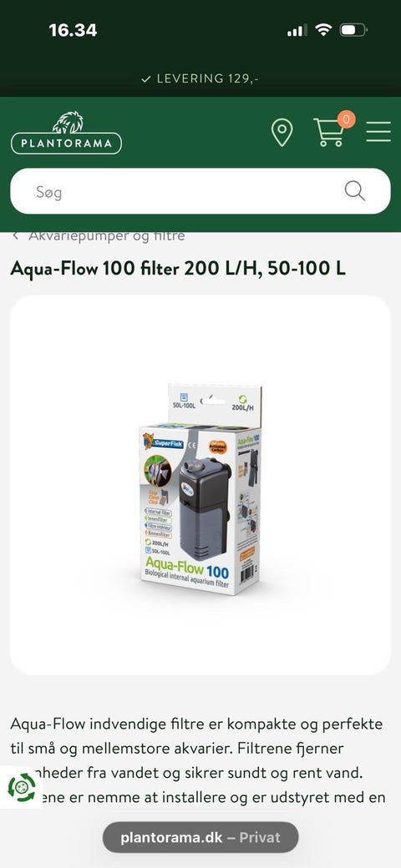Tap the battery indicator in status bar
Image resolution: width=401 pixels, height=868 pixels.
[353, 30]
